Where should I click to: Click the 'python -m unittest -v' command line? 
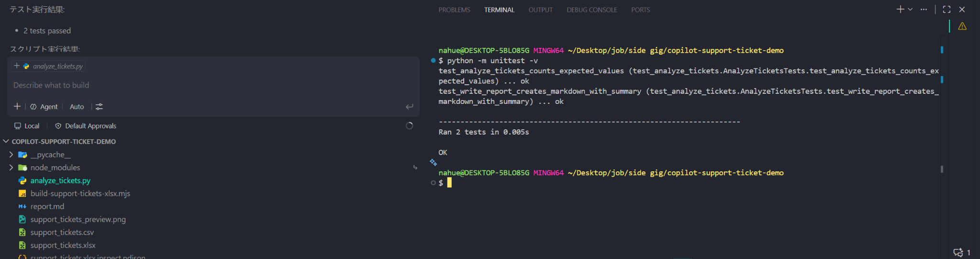[x=492, y=61]
